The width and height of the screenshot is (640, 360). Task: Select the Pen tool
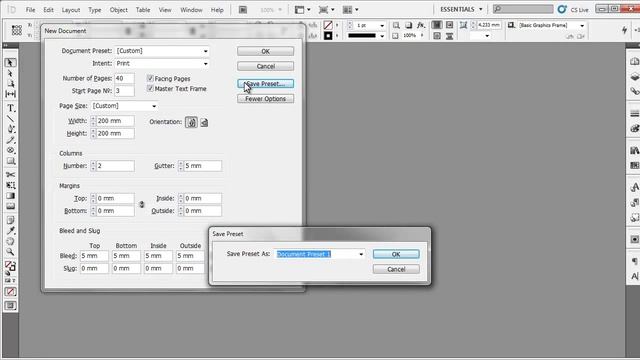click(11, 129)
